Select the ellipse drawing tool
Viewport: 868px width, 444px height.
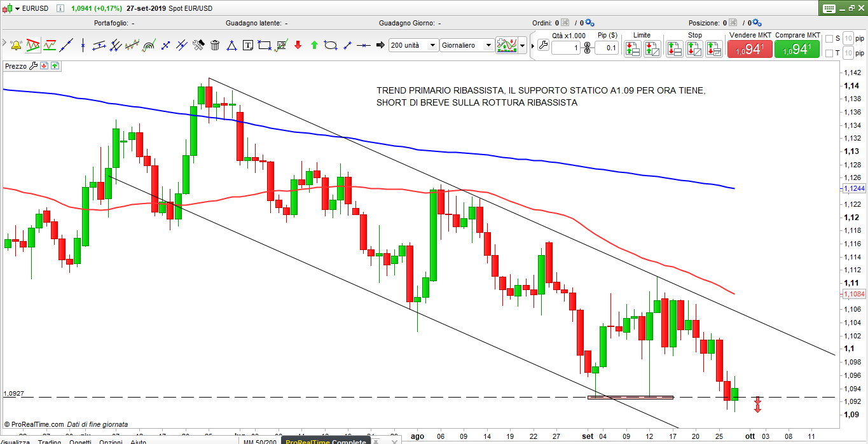point(330,45)
